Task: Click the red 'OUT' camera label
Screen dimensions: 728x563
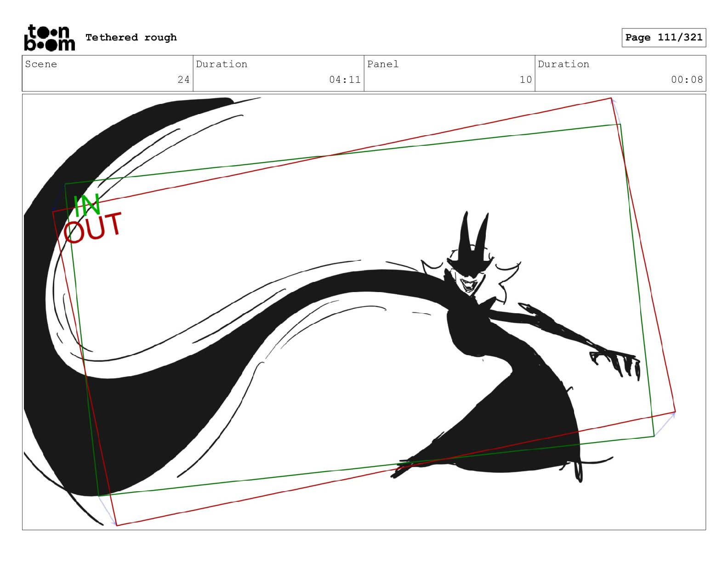Action: 93,228
